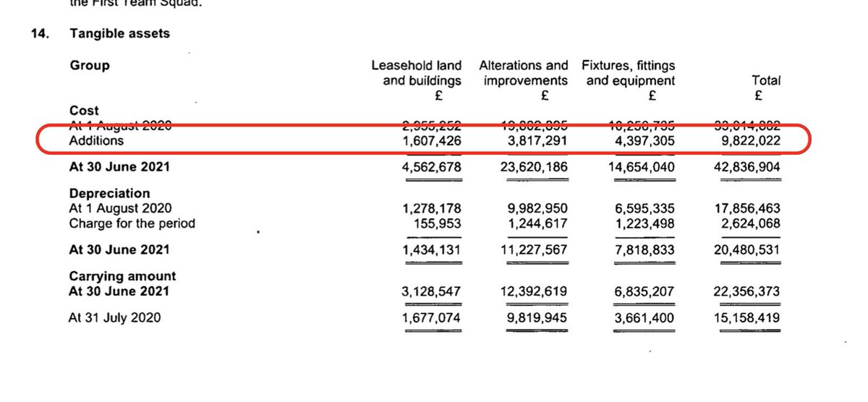Image resolution: width=868 pixels, height=402 pixels.
Task: Select the 'Carrying amount' heading
Action: pos(123,276)
